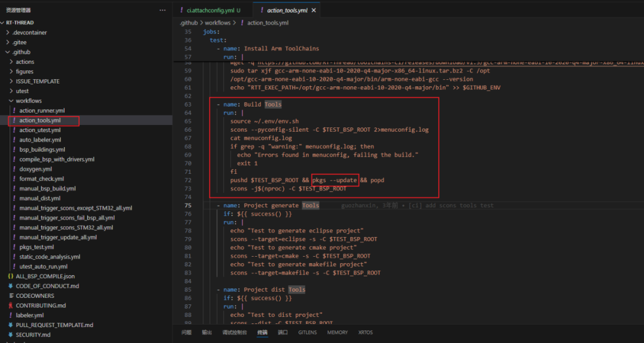Image resolution: width=644 pixels, height=343 pixels.
Task: Open ALL_BSP_COMPILE.json file
Action: click(45, 276)
